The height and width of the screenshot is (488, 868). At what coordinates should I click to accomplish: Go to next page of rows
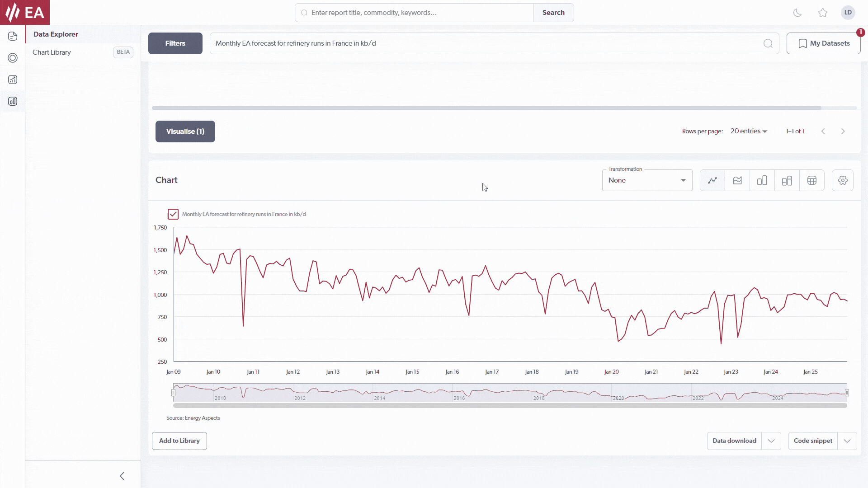[x=843, y=131]
